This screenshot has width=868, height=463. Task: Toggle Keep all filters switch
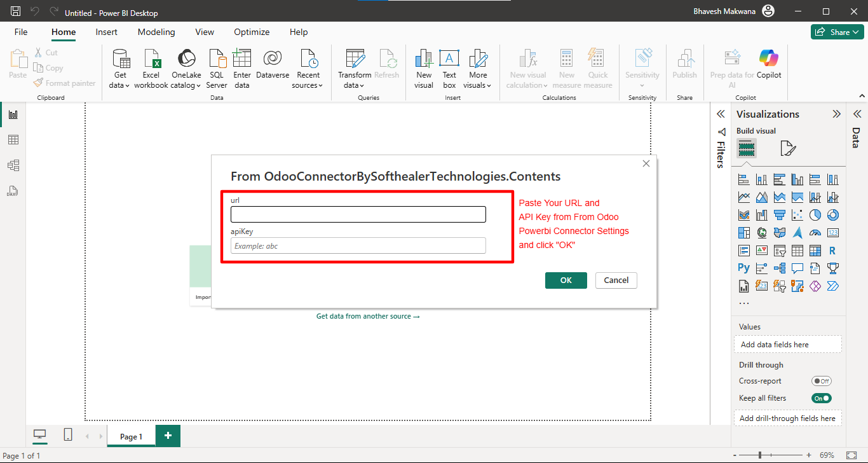coord(822,398)
